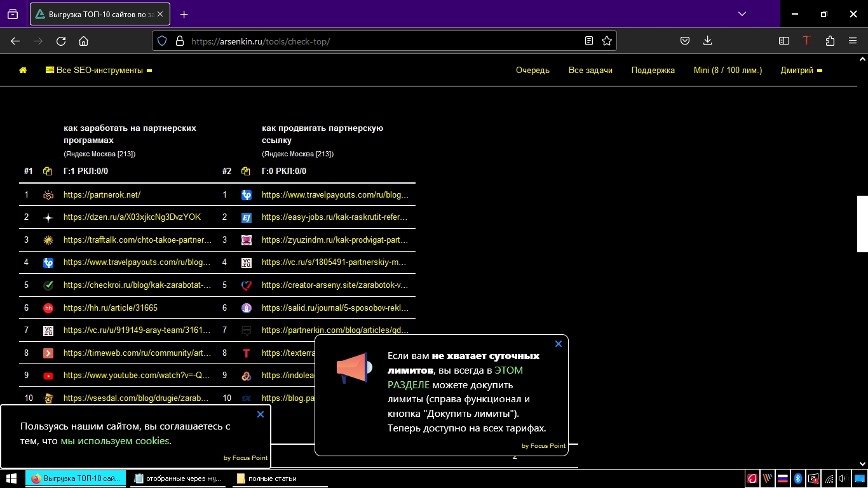Save page to Pocket

tap(685, 41)
